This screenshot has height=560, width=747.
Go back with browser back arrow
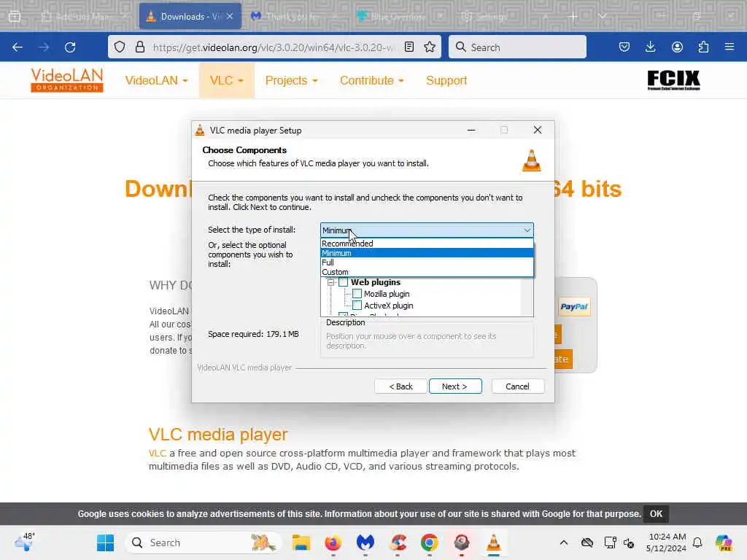pos(18,47)
